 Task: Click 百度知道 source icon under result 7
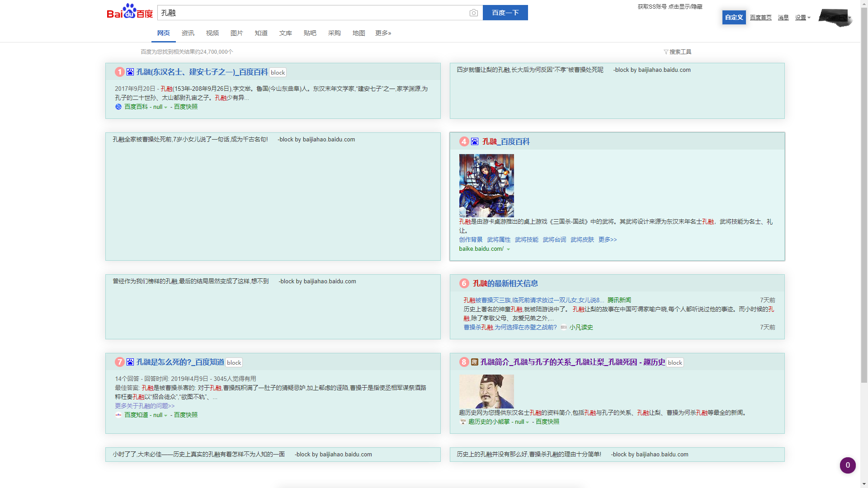pos(118,415)
